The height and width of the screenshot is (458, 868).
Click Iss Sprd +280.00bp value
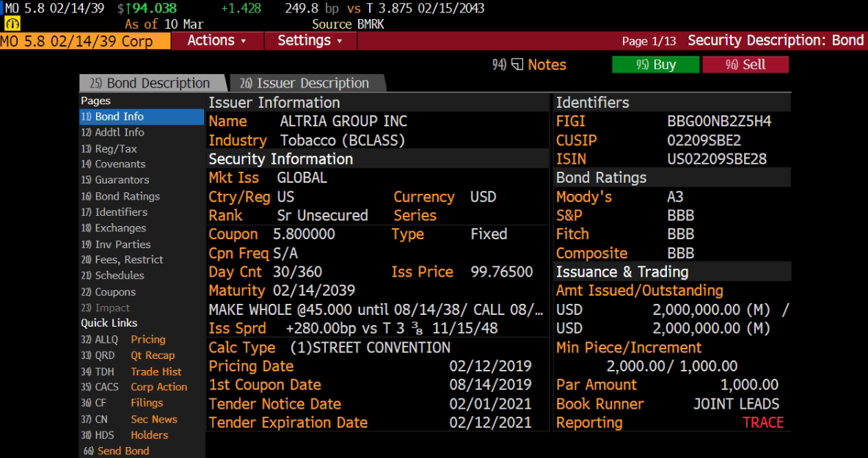391,328
